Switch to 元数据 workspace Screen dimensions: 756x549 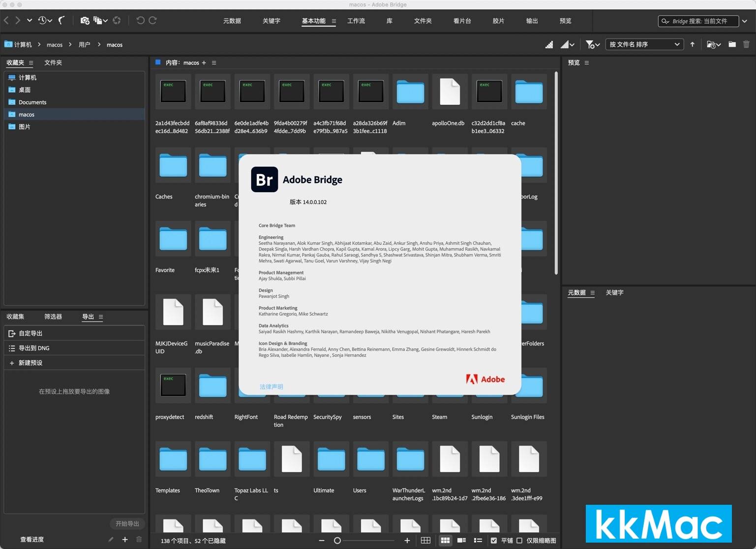point(232,21)
